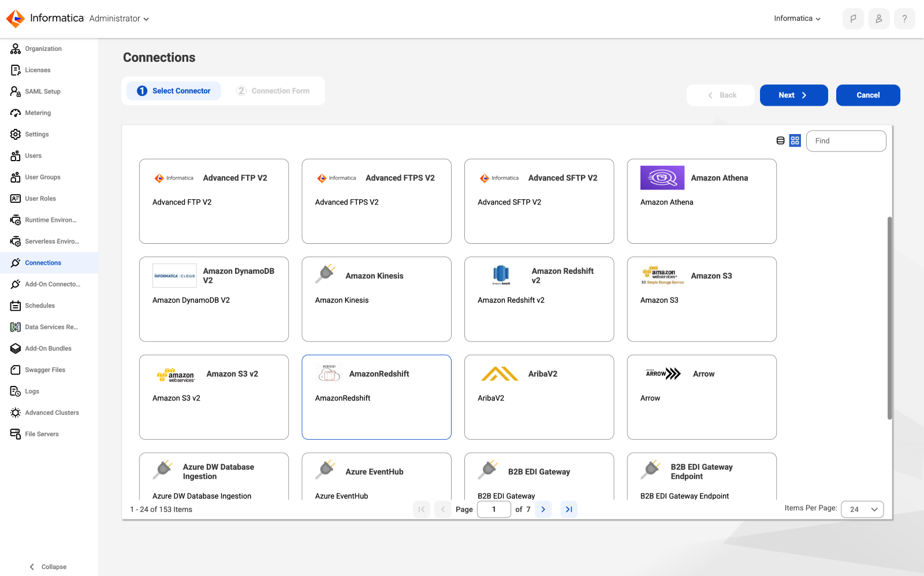This screenshot has height=576, width=924.
Task: Select the Select Connector step tab
Action: point(174,91)
